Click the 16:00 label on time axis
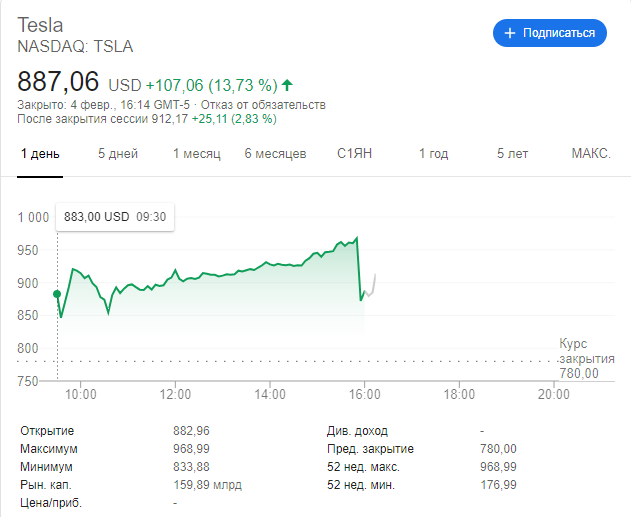631x517 pixels. (365, 394)
